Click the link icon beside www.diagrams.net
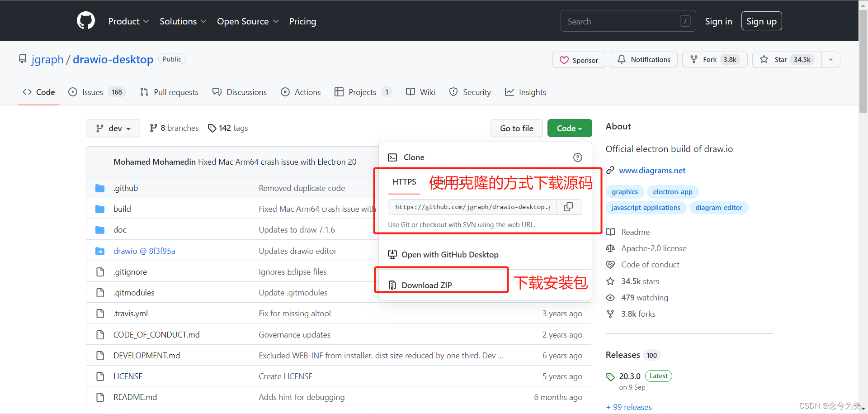The image size is (868, 414). [x=610, y=171]
